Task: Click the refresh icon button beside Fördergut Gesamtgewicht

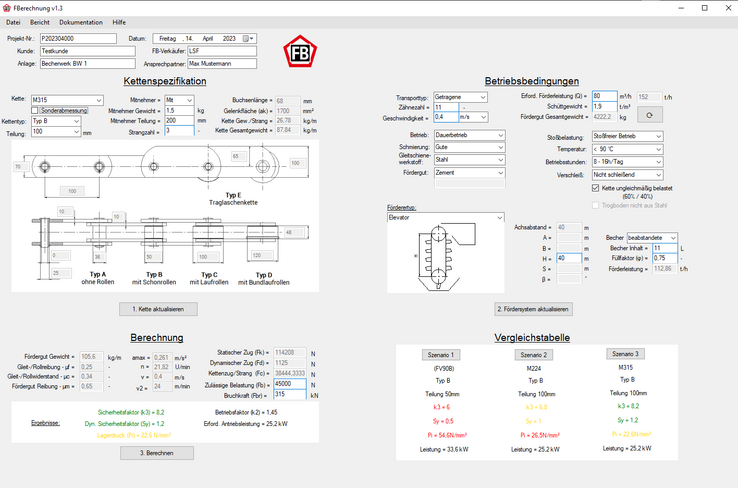Action: coord(650,115)
